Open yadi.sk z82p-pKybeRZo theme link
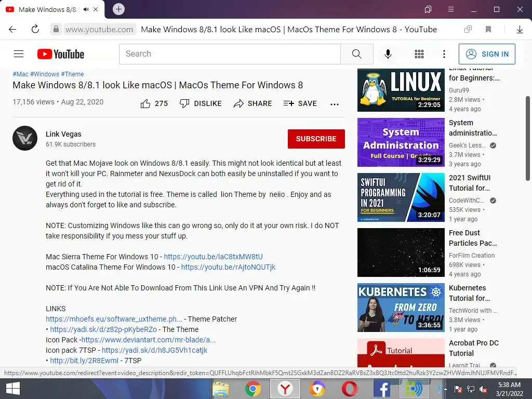Viewport: 532px width, 399px height. click(x=103, y=329)
